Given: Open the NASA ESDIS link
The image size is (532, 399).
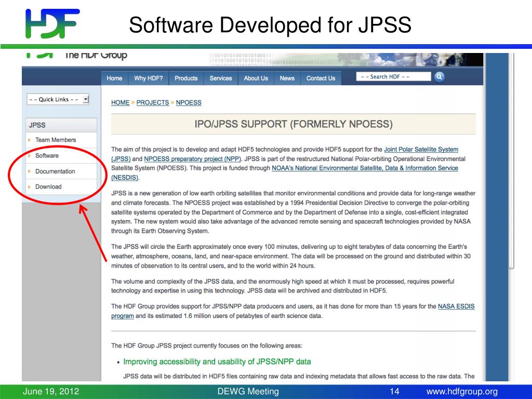Looking at the screenshot, I should pos(456,307).
